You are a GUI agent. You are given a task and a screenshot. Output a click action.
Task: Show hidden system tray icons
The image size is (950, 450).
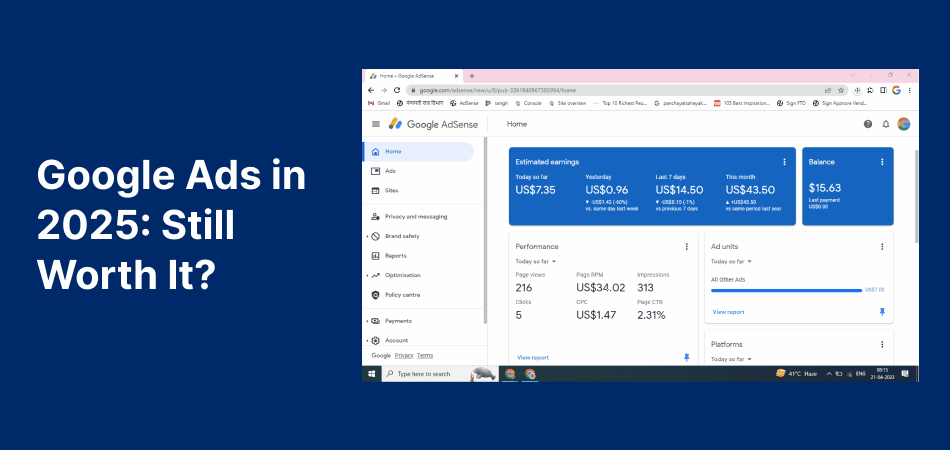tap(829, 374)
